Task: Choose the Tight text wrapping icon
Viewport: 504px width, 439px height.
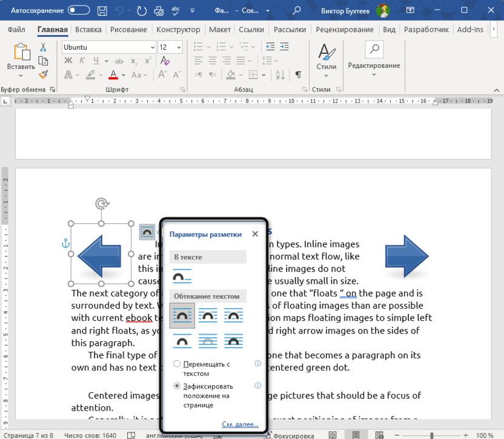Action: pos(208,316)
